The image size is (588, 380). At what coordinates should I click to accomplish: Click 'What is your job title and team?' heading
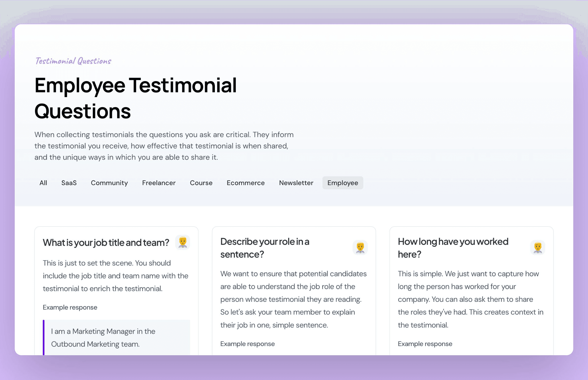pyautogui.click(x=106, y=243)
